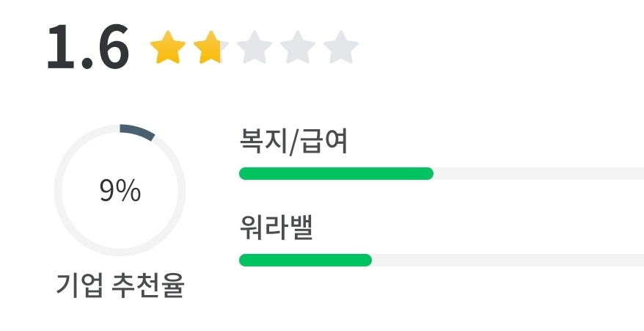Screen dimensions: 644x331
Task: Open the 기업 추천율 label
Action: coord(120,285)
